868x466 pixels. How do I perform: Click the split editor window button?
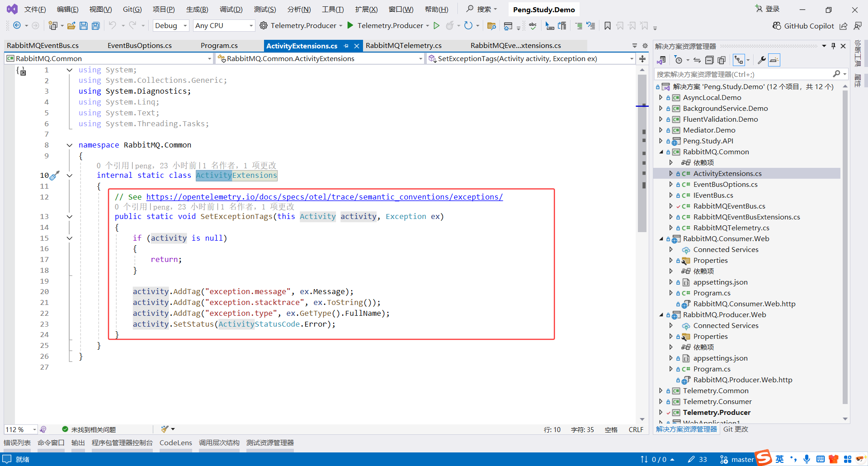coord(642,58)
